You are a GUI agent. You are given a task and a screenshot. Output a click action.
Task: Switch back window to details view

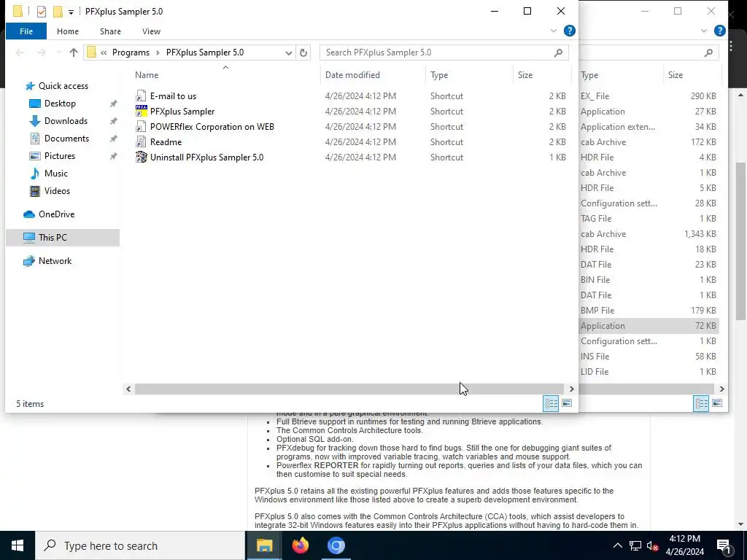pyautogui.click(x=701, y=403)
